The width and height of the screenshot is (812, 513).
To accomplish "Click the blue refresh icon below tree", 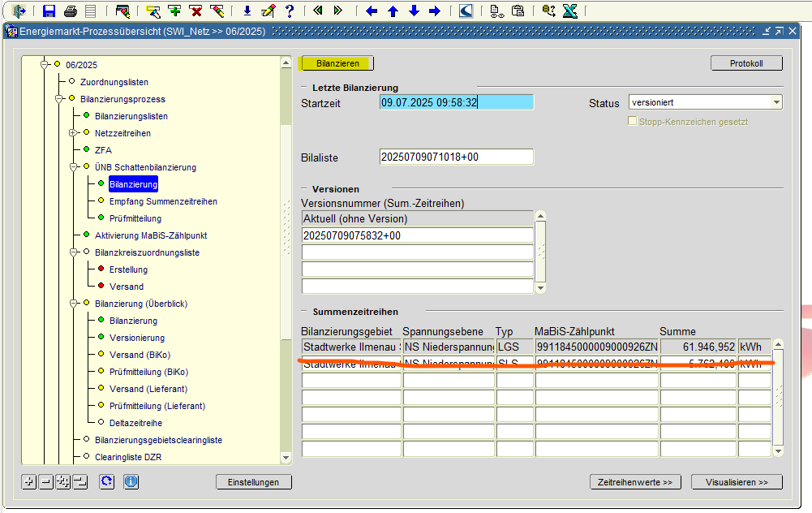I will point(106,482).
